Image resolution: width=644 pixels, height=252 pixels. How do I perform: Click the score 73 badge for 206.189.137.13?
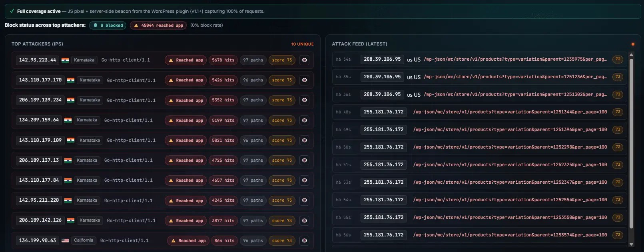282,160
